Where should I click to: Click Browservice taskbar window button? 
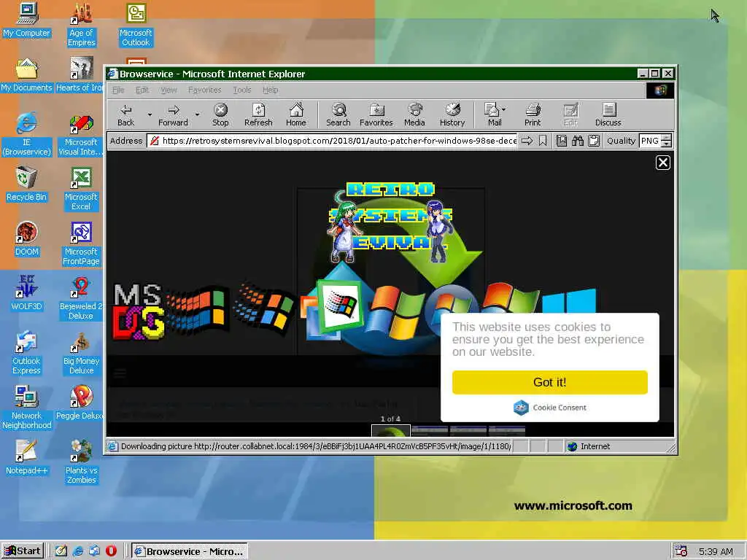pos(190,551)
